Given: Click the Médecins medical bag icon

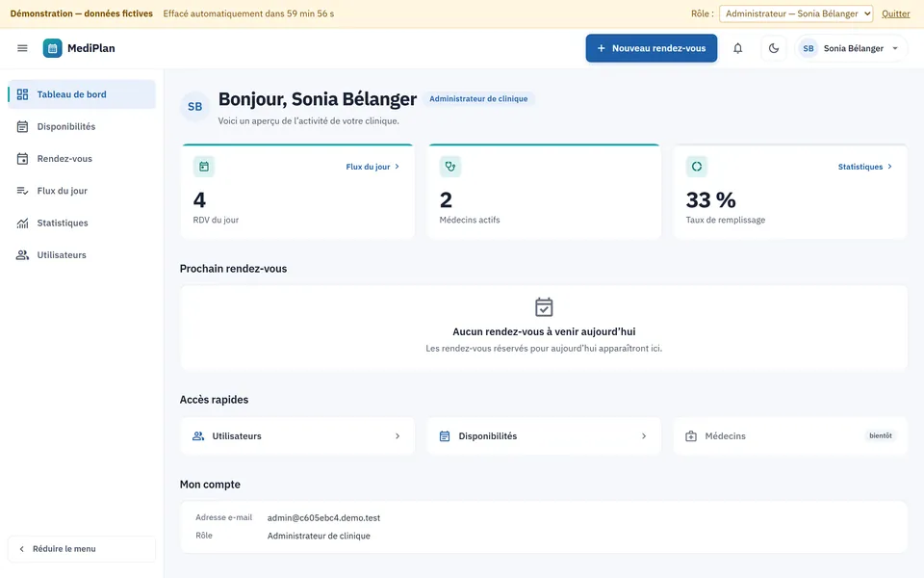Looking at the screenshot, I should coord(691,435).
